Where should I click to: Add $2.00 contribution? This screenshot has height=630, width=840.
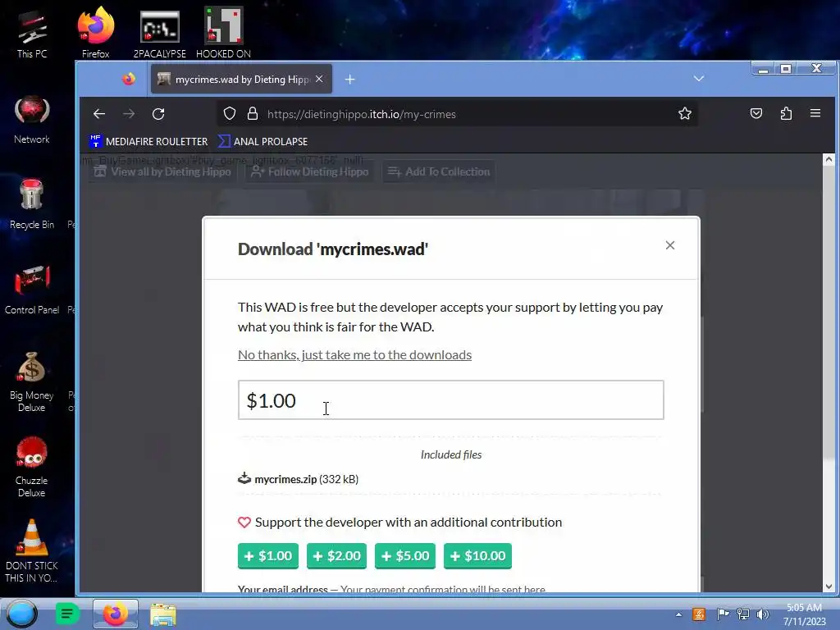click(336, 555)
